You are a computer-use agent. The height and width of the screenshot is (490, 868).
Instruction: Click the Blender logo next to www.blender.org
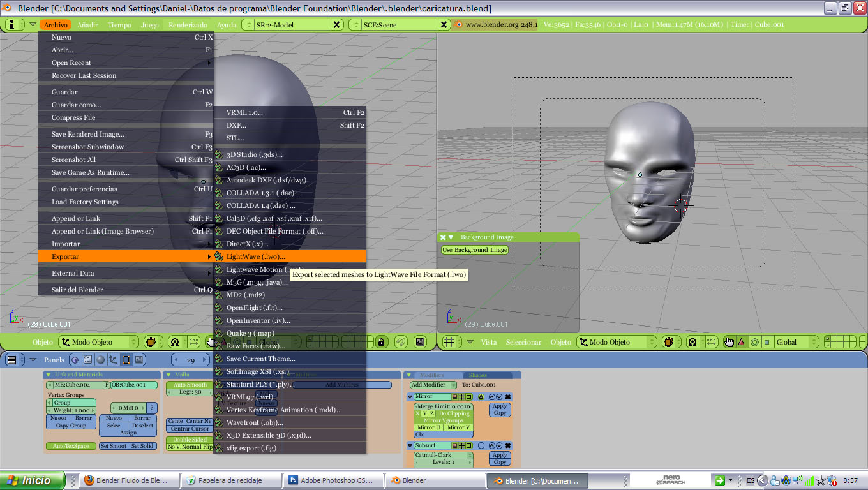[459, 25]
